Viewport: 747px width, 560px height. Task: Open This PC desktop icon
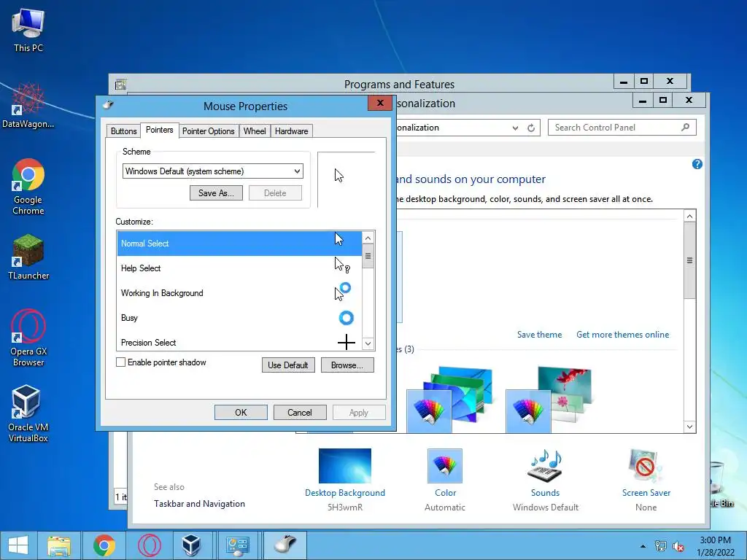coord(28,31)
